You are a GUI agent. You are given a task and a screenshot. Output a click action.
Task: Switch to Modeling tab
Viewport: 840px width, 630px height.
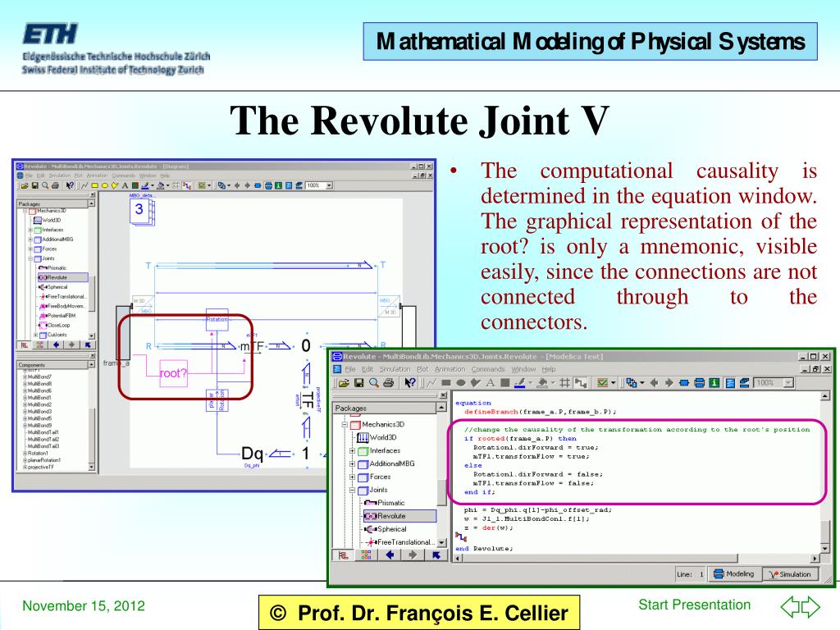(x=734, y=573)
